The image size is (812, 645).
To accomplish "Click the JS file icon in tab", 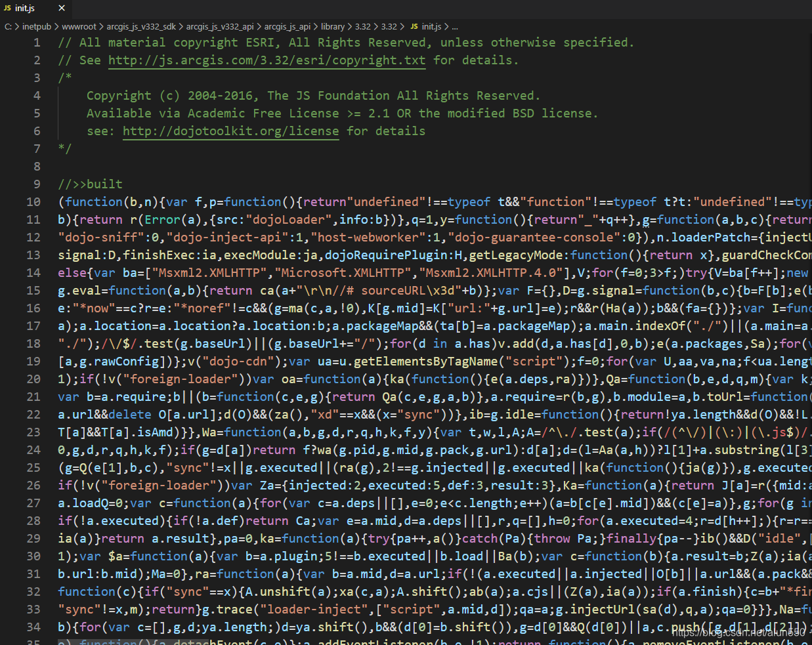I will click(7, 9).
